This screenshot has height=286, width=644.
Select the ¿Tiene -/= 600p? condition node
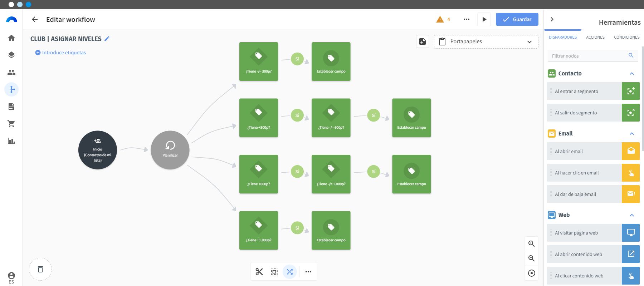[331, 118]
